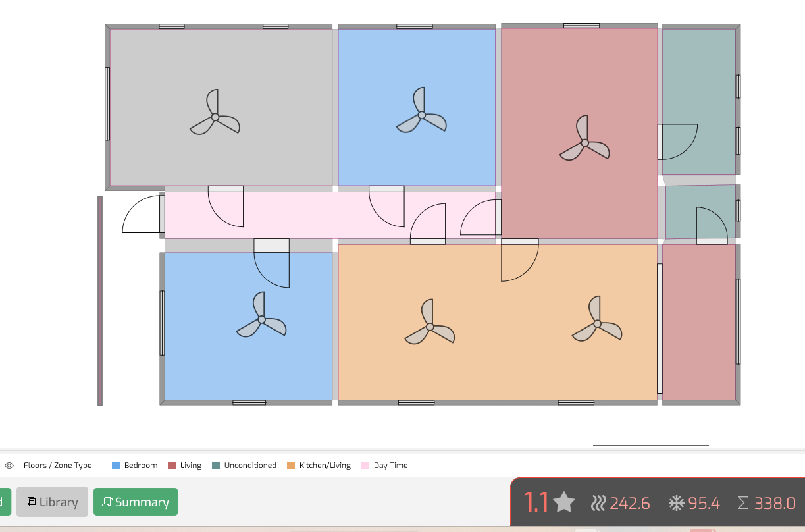Toggle the eye icon for zone legend visibility
The width and height of the screenshot is (805, 532).
(9, 465)
